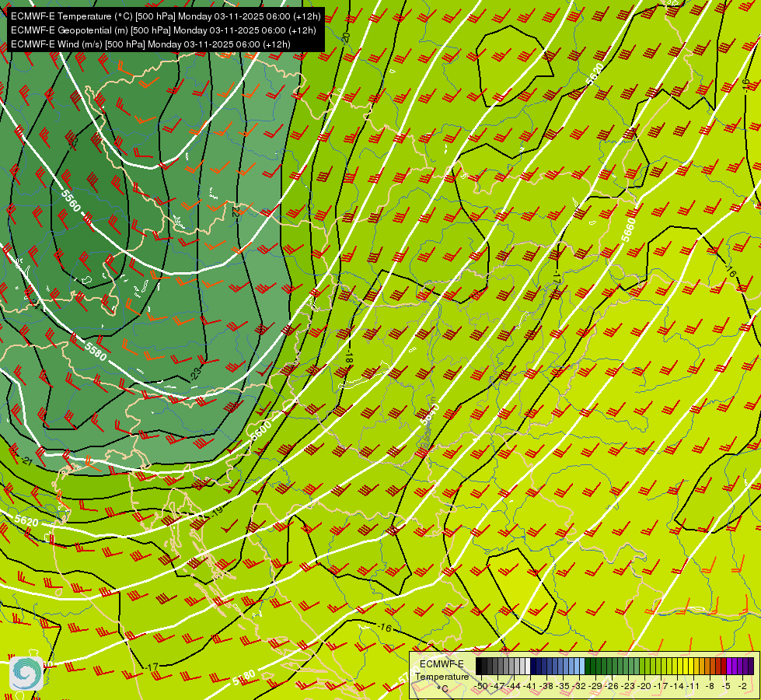Click the -23 value on the legend scale
Image resolution: width=761 pixels, height=700 pixels.
629,686
